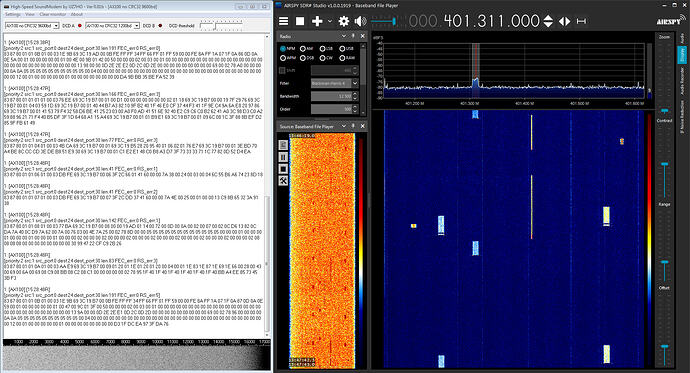This screenshot has height=373, width=690.
Task: Click the Order stepper arrows
Action: (355, 109)
